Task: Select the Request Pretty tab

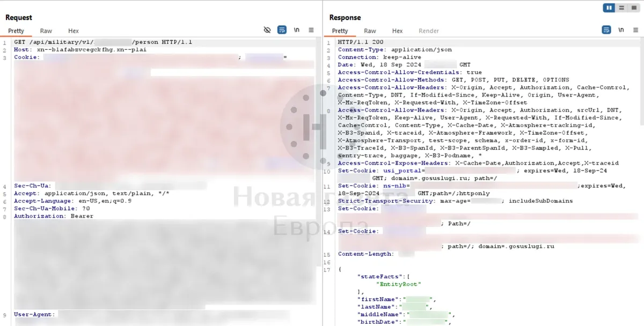Action: click(x=16, y=31)
